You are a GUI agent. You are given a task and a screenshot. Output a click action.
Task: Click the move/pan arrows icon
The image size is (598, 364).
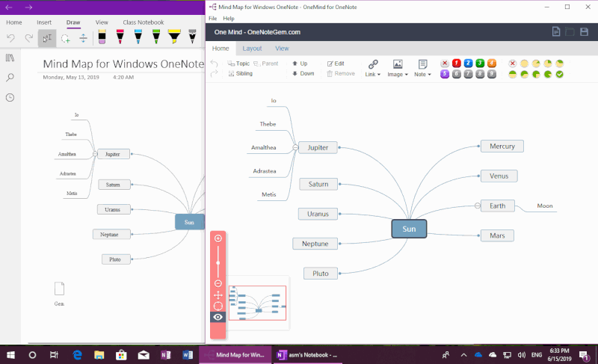(x=218, y=295)
